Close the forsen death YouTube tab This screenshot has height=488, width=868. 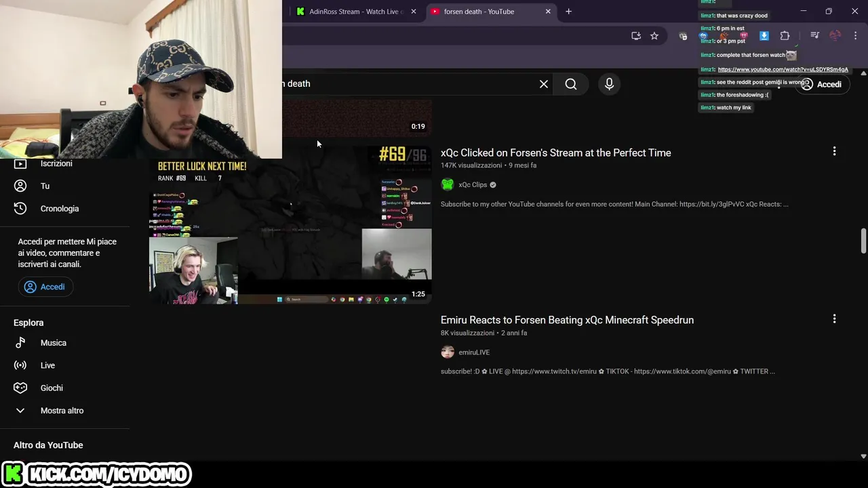[x=548, y=12]
